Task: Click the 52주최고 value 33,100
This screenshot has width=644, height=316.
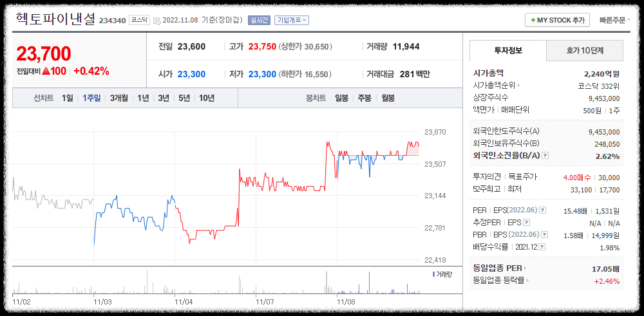Action: pos(581,190)
